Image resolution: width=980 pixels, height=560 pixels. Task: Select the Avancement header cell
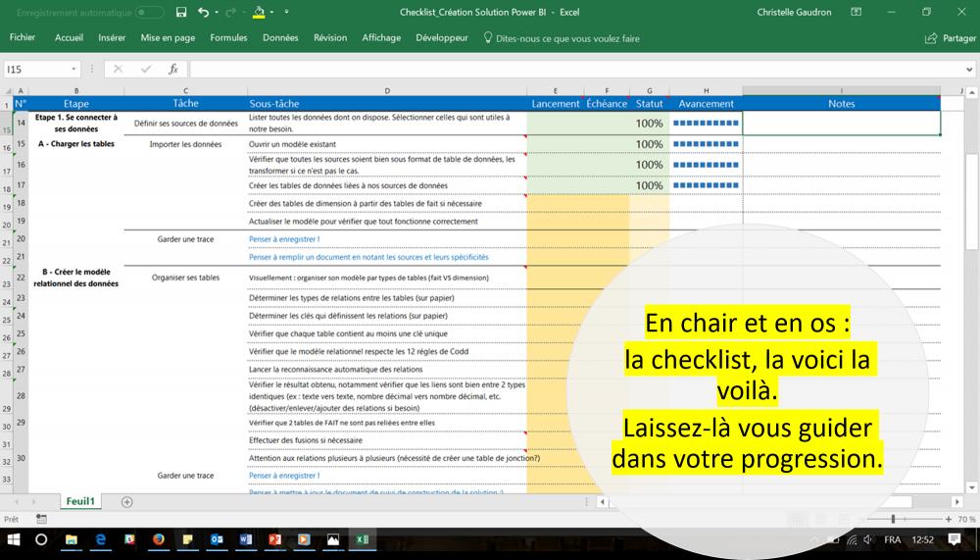pos(707,104)
